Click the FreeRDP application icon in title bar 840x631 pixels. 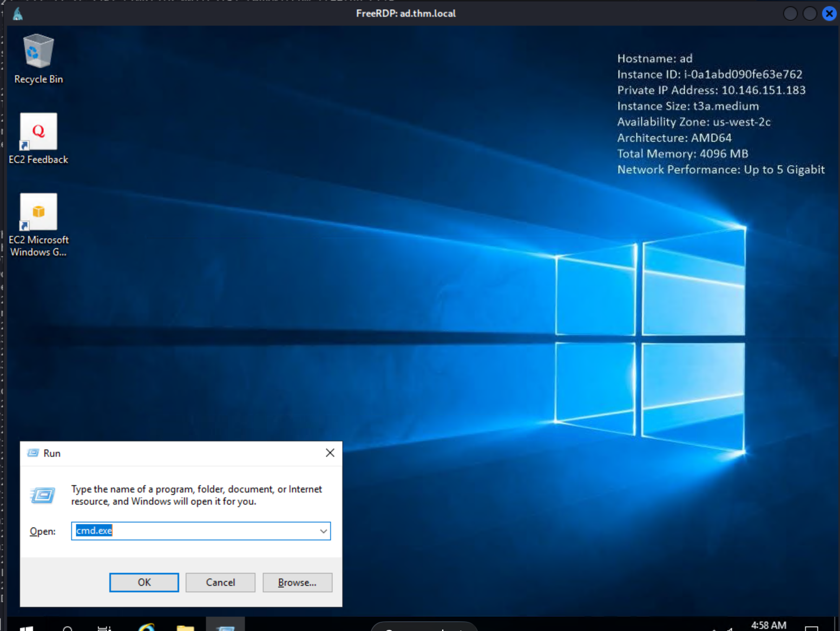(x=18, y=14)
